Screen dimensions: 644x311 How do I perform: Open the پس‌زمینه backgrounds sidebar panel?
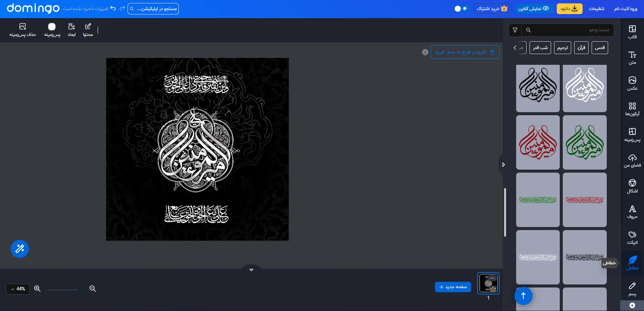632,135
